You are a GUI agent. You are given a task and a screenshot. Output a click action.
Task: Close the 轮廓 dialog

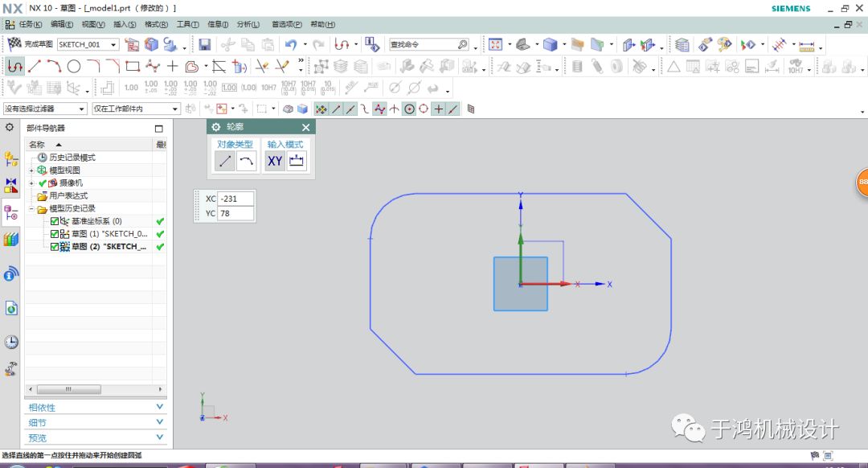(x=305, y=127)
